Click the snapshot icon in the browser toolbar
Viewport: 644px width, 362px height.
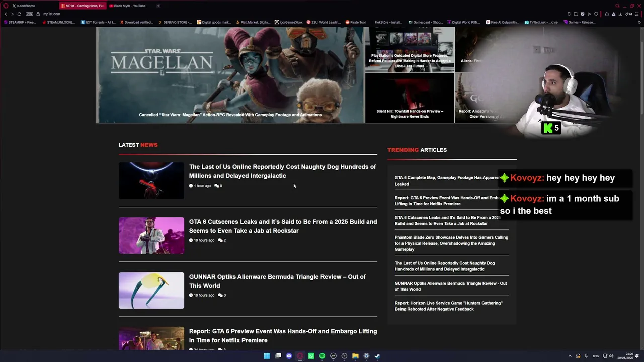pos(576,14)
